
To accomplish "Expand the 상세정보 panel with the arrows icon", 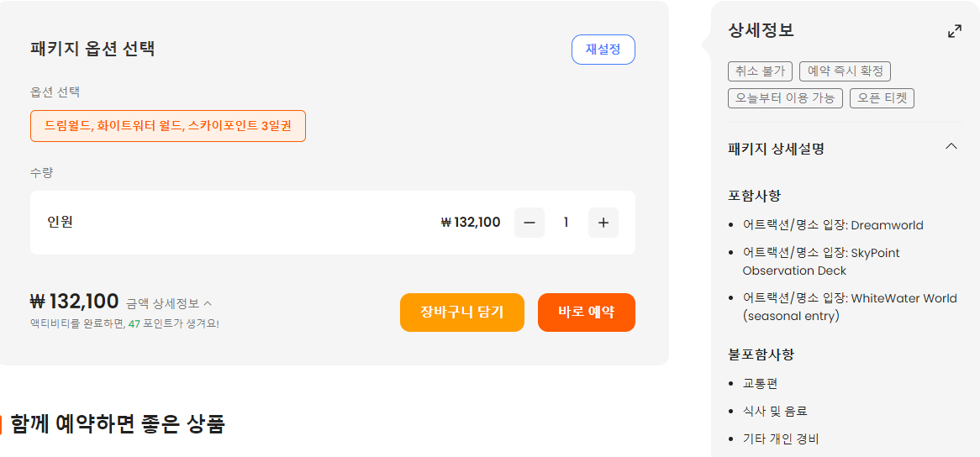I will [955, 31].
